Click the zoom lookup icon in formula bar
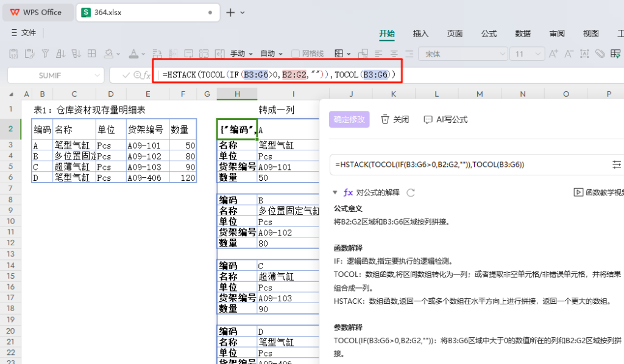 137,75
